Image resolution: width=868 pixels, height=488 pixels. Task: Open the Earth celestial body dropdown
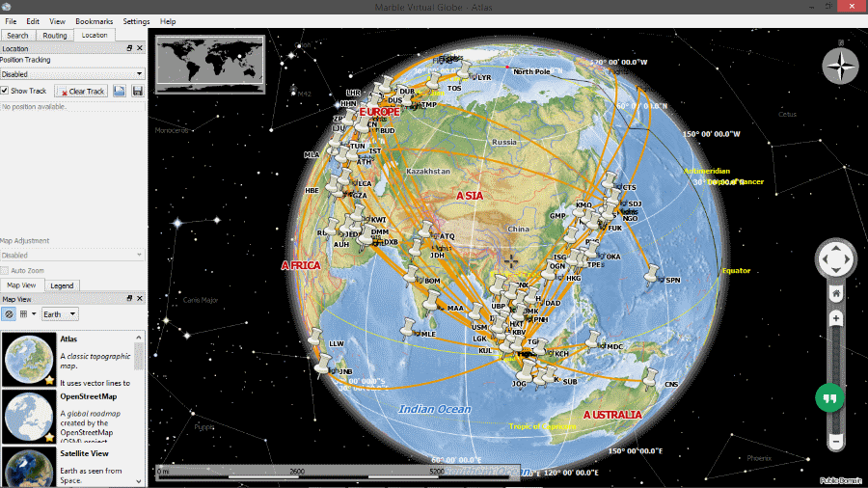(60, 314)
